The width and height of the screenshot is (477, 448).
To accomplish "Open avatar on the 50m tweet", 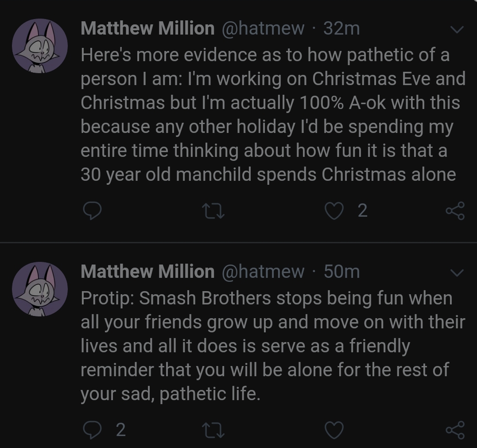I will [x=39, y=288].
